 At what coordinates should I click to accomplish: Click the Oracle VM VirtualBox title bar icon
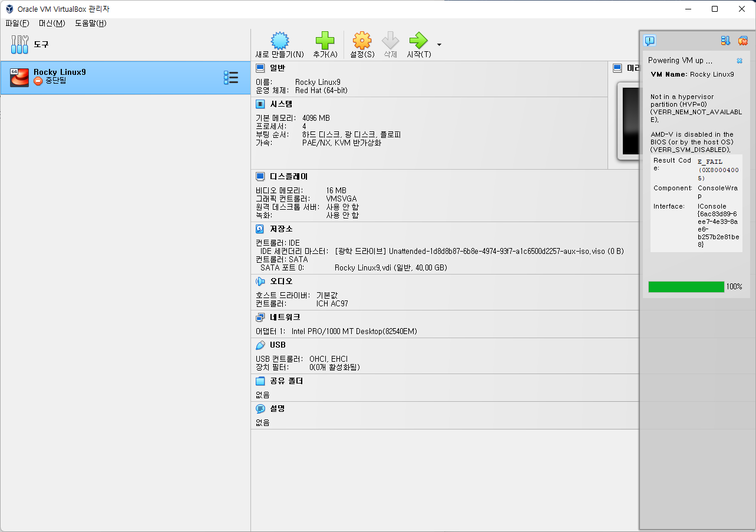tap(9, 9)
